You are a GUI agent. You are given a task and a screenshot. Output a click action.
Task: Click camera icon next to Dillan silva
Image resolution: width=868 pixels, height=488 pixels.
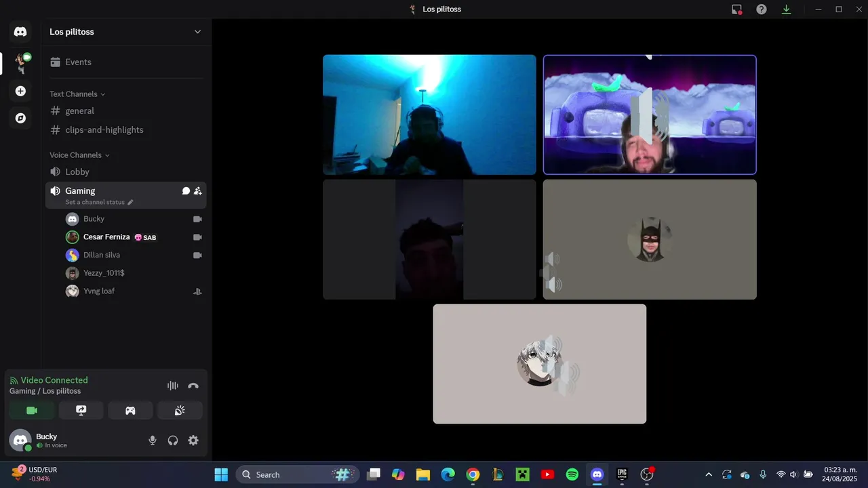[197, 256]
